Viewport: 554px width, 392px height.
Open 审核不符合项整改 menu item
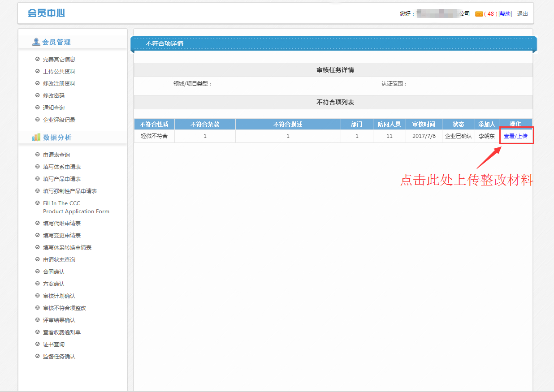(64, 308)
